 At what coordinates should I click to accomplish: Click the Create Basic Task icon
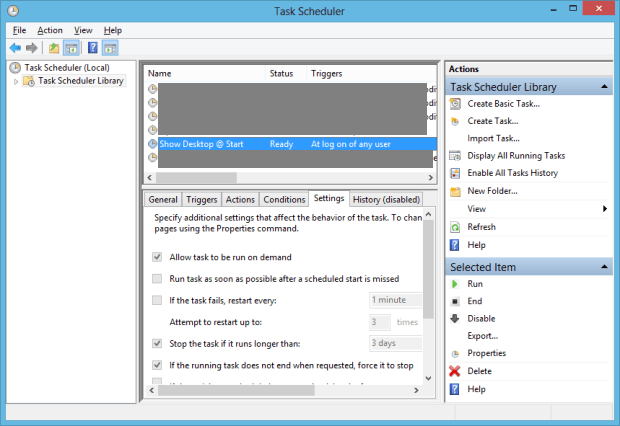point(455,104)
